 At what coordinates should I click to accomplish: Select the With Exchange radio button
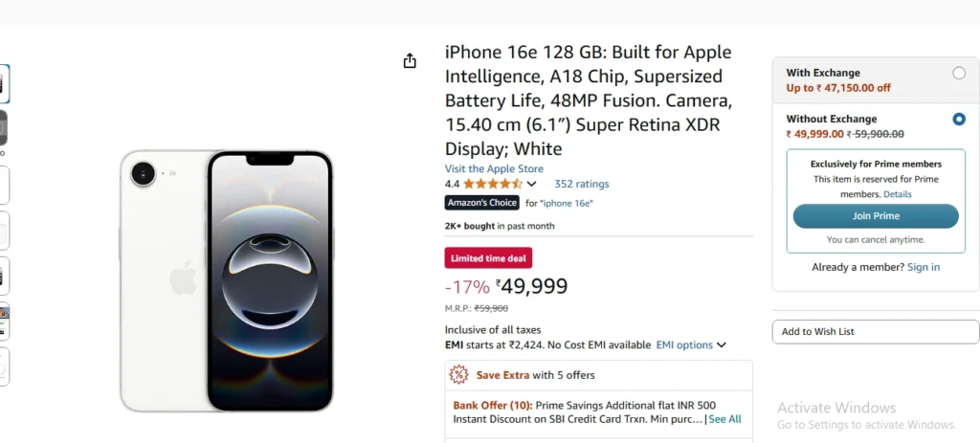tap(959, 73)
